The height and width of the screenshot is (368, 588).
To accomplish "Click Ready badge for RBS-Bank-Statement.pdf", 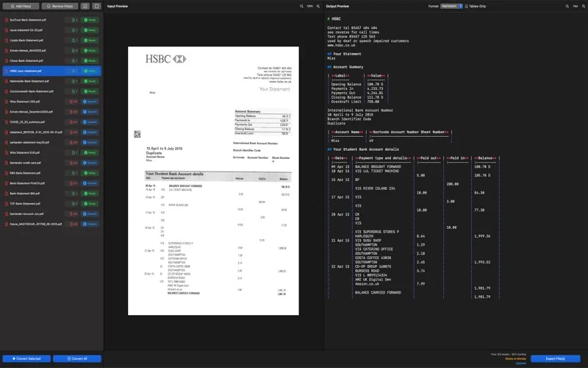I will (90, 173).
